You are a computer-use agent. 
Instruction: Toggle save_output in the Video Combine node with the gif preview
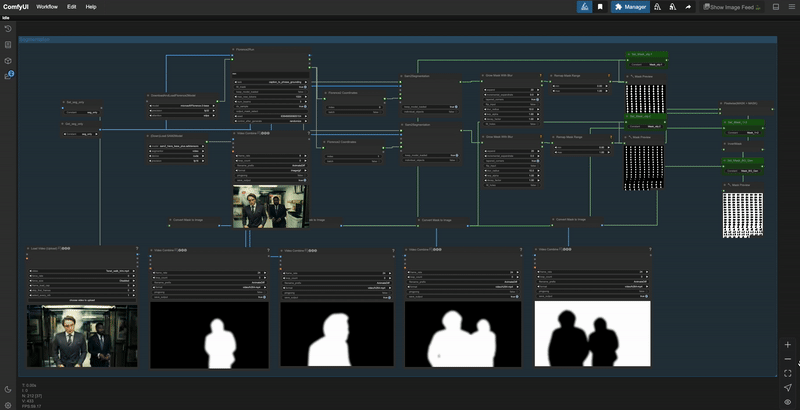click(270, 180)
